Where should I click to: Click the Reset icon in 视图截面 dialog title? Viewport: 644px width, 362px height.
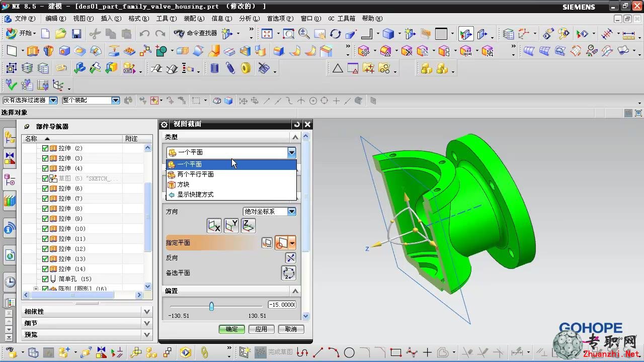(297, 124)
